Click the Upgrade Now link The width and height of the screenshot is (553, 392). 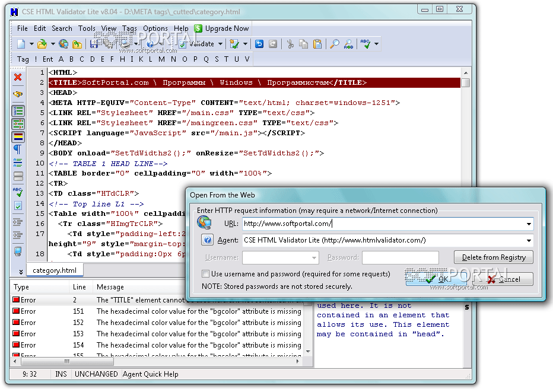click(x=227, y=28)
